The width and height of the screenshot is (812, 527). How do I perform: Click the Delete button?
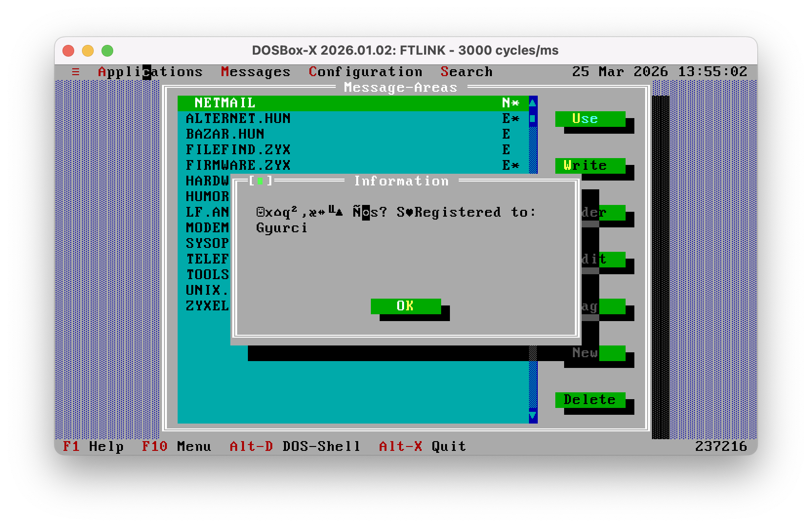590,400
